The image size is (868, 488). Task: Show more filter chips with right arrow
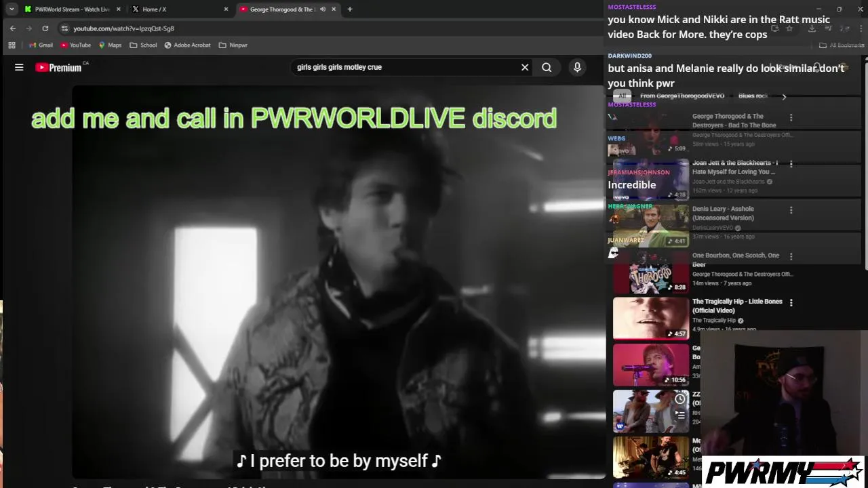coord(784,97)
